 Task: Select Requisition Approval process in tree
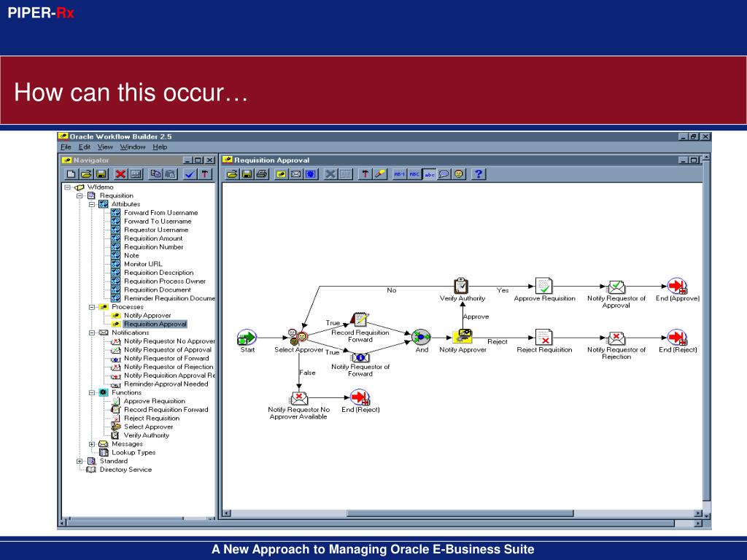pyautogui.click(x=155, y=324)
